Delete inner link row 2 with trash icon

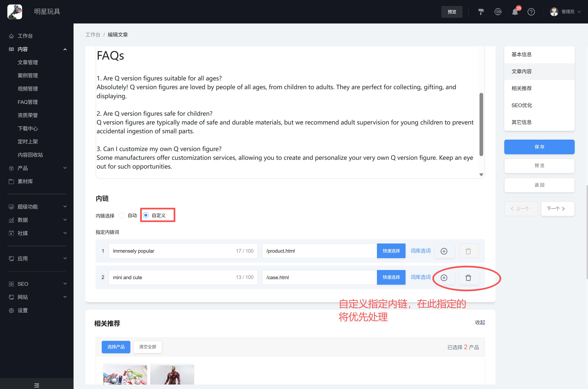pos(468,278)
